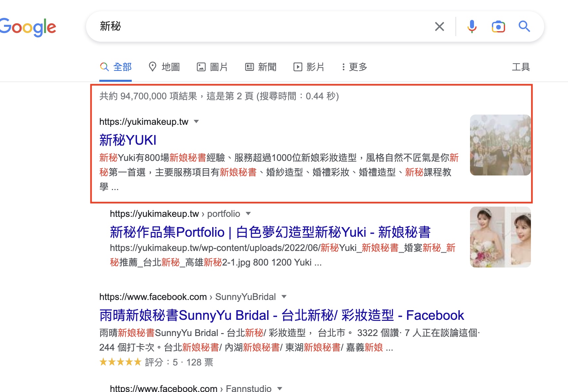Viewport: 568px width, 392px height.
Task: Click the facebook.com › Fannstudio URL text
Action: 191,388
